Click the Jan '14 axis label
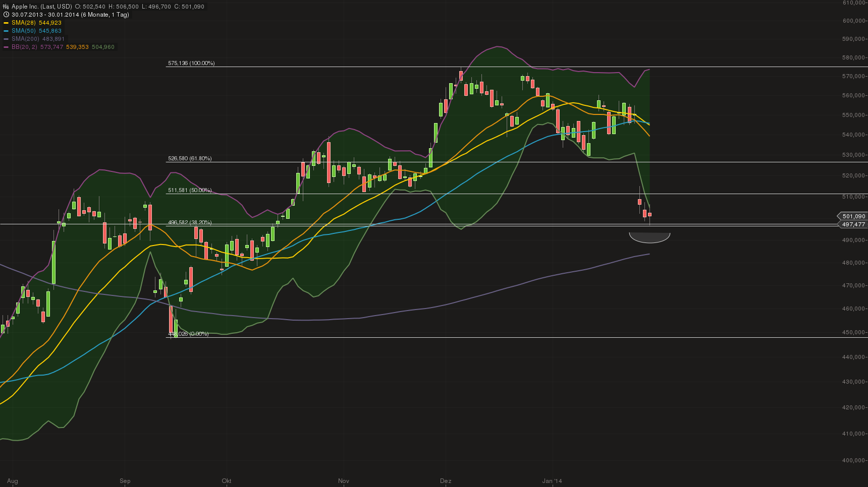 (x=551, y=481)
